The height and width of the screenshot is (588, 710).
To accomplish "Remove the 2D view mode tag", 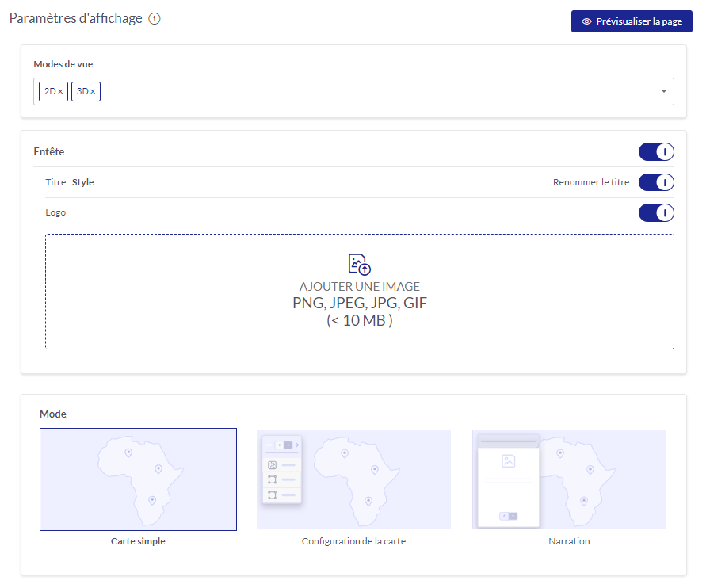I will pyautogui.click(x=60, y=91).
